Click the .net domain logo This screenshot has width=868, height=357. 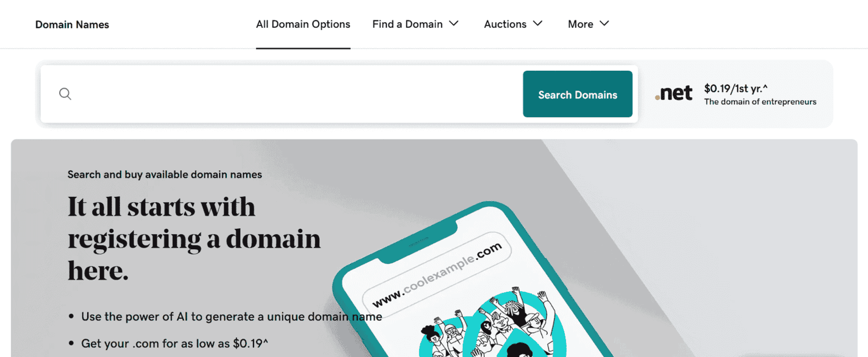(674, 93)
